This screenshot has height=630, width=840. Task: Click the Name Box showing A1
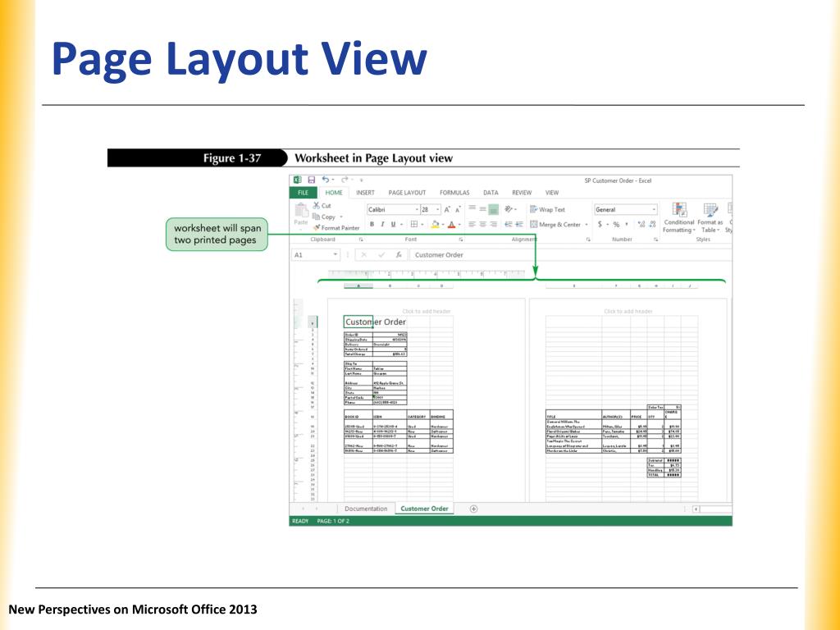pos(316,255)
